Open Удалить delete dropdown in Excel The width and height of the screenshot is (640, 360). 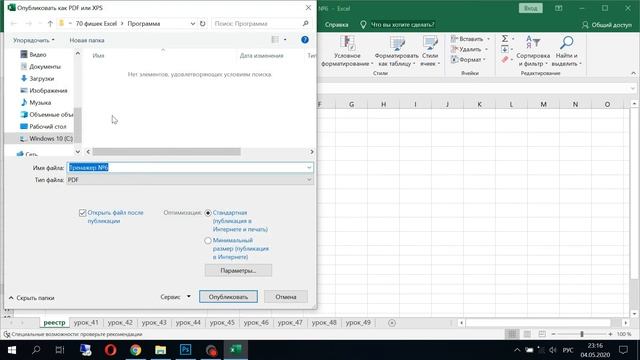469,49
